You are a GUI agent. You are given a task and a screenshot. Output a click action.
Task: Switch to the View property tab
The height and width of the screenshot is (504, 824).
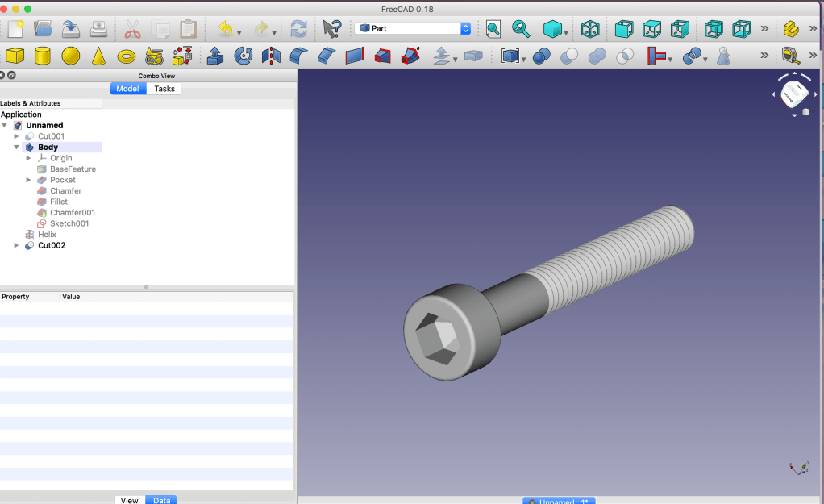[x=130, y=500]
